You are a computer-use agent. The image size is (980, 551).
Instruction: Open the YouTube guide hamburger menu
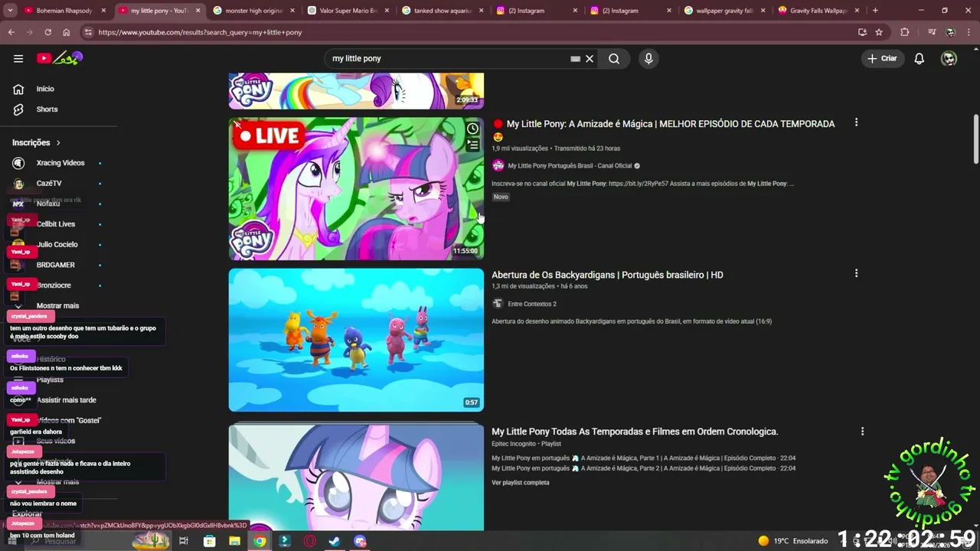(x=18, y=58)
